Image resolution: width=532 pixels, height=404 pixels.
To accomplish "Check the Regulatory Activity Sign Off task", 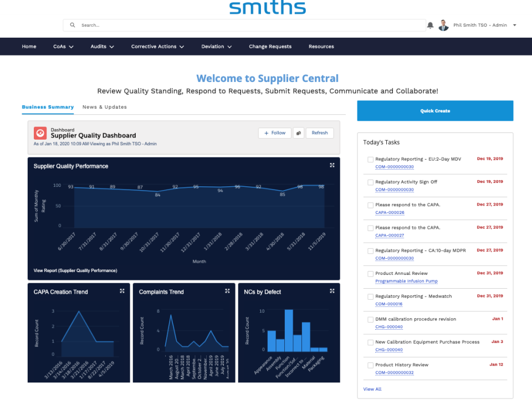I will click(x=371, y=182).
